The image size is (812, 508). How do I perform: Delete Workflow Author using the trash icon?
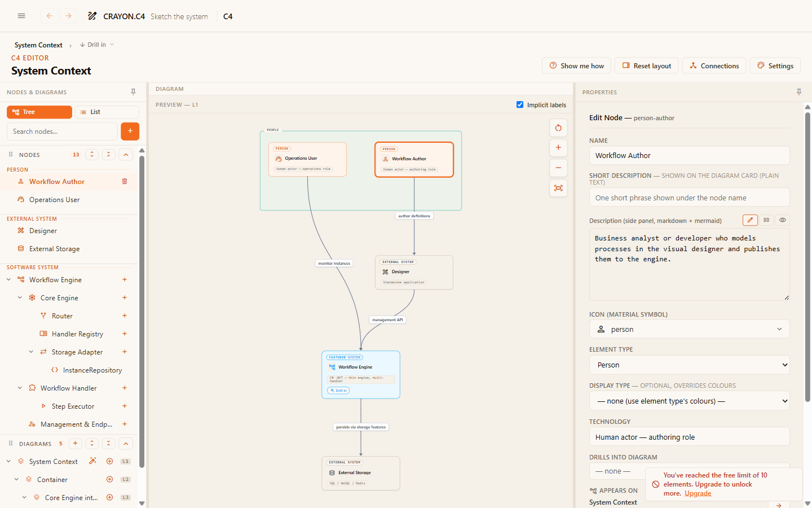click(125, 181)
